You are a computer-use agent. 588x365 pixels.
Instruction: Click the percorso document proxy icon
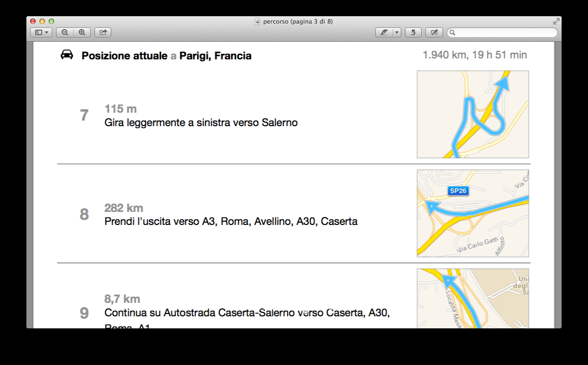point(258,21)
